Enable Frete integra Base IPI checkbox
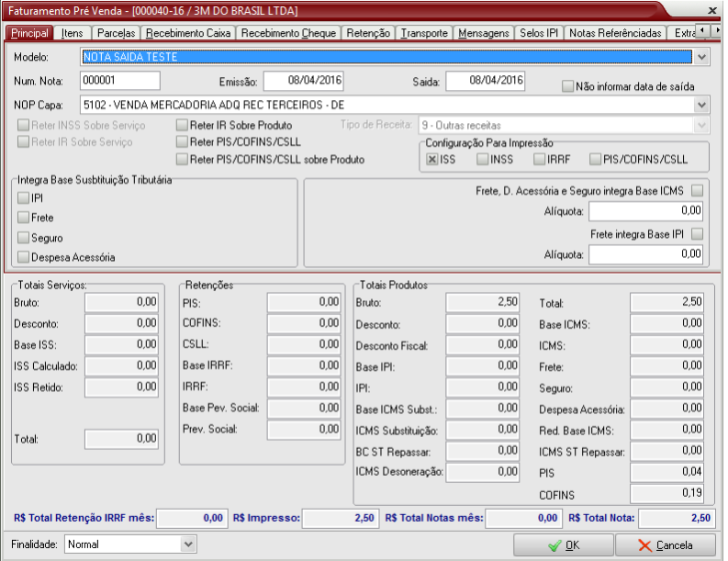Screen dimensions: 728x561 pos(698,234)
